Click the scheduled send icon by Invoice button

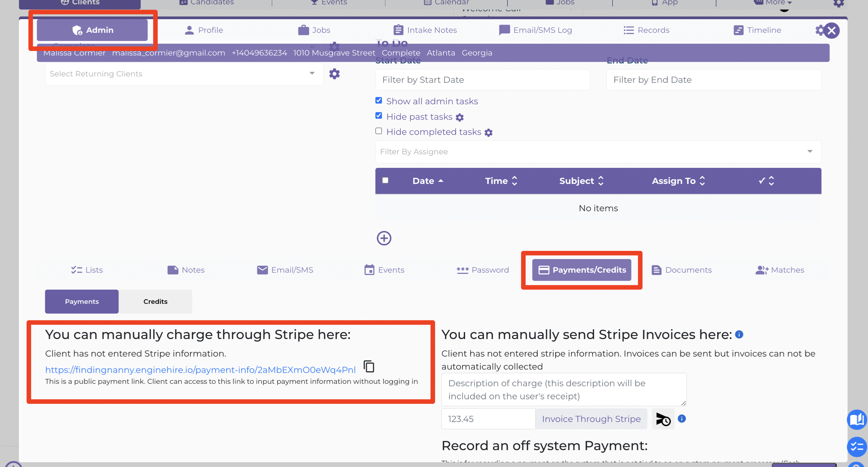point(663,419)
